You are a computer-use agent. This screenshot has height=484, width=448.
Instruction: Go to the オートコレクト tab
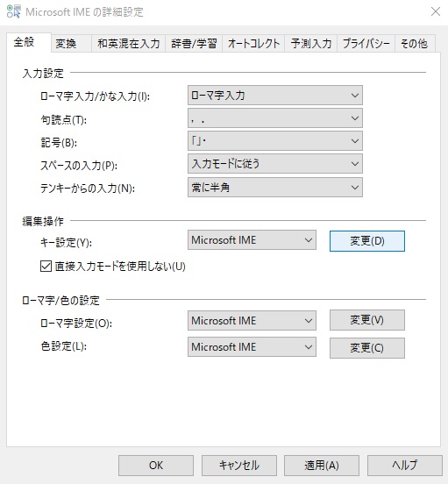253,44
